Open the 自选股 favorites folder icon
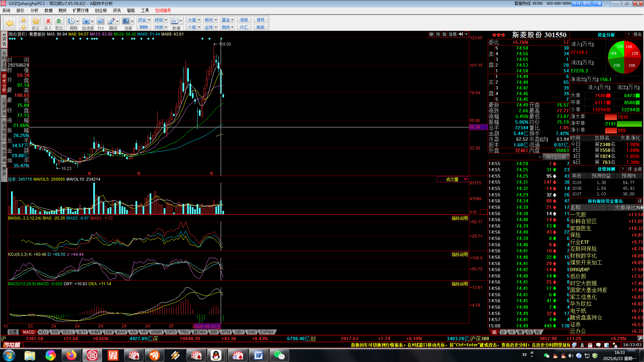644x362 pixels. pyautogui.click(x=86, y=21)
